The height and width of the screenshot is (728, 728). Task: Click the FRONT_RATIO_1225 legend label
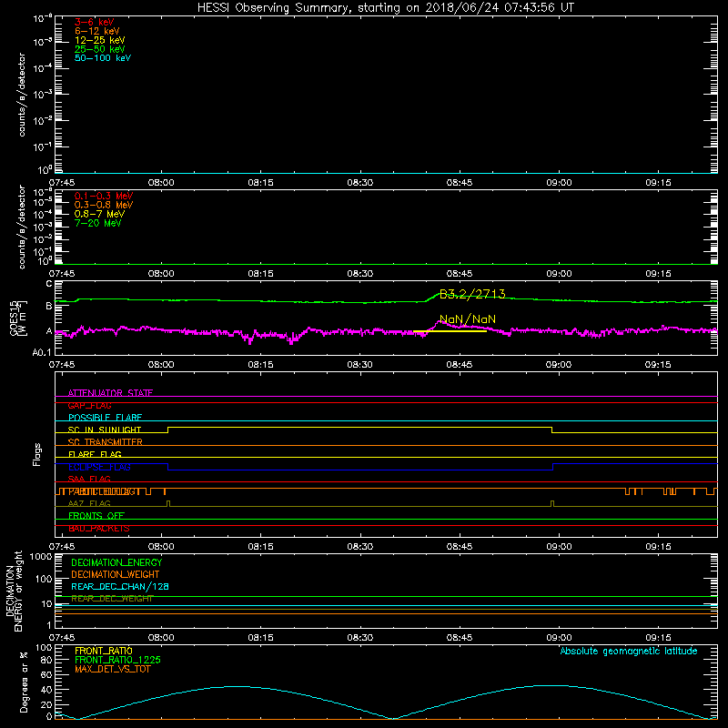117,660
